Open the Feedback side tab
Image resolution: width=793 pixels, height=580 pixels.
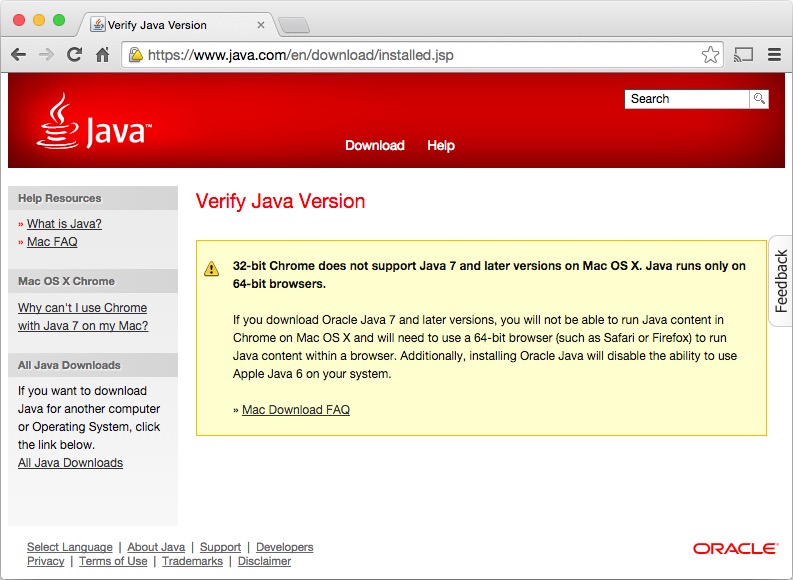(781, 281)
